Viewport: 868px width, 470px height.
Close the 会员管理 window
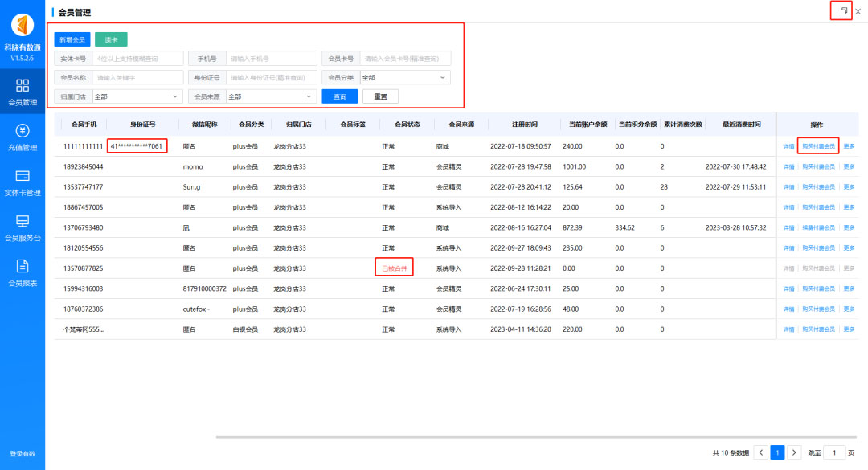(858, 11)
